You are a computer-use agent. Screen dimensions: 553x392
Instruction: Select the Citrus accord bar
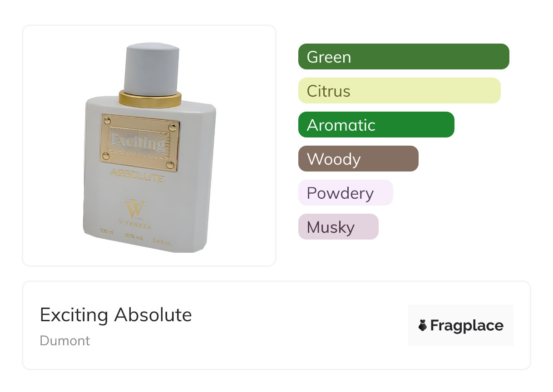coord(399,91)
